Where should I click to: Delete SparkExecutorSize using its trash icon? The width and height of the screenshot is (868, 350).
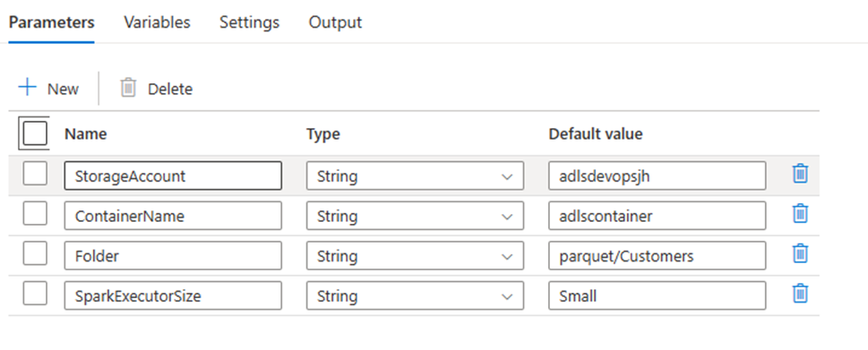(x=800, y=293)
